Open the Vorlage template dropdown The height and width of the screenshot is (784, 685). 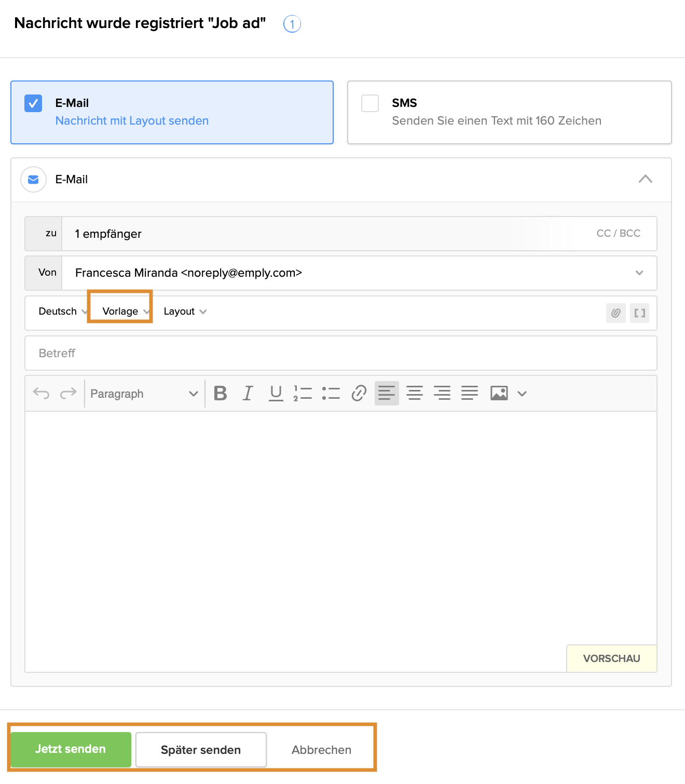point(125,312)
